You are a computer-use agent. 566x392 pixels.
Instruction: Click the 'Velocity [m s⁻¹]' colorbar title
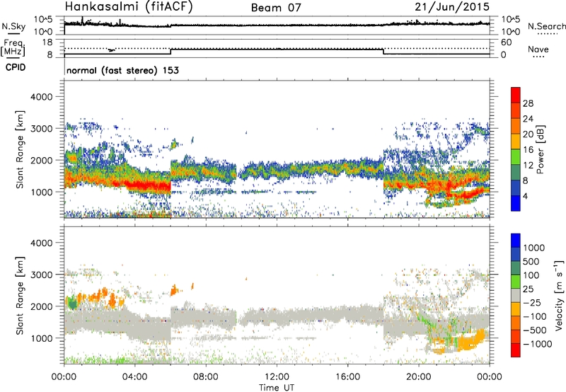(559, 295)
